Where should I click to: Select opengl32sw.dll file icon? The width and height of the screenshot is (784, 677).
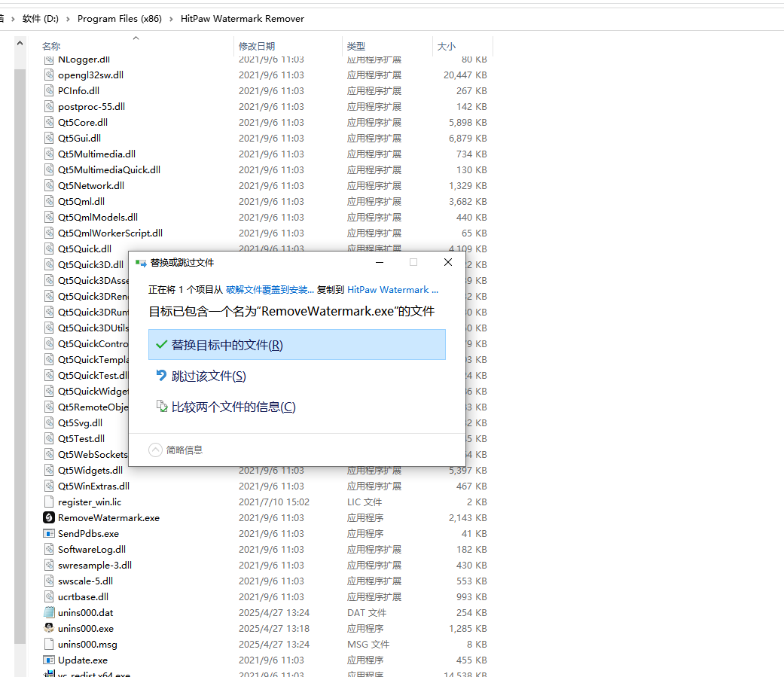pyautogui.click(x=48, y=75)
